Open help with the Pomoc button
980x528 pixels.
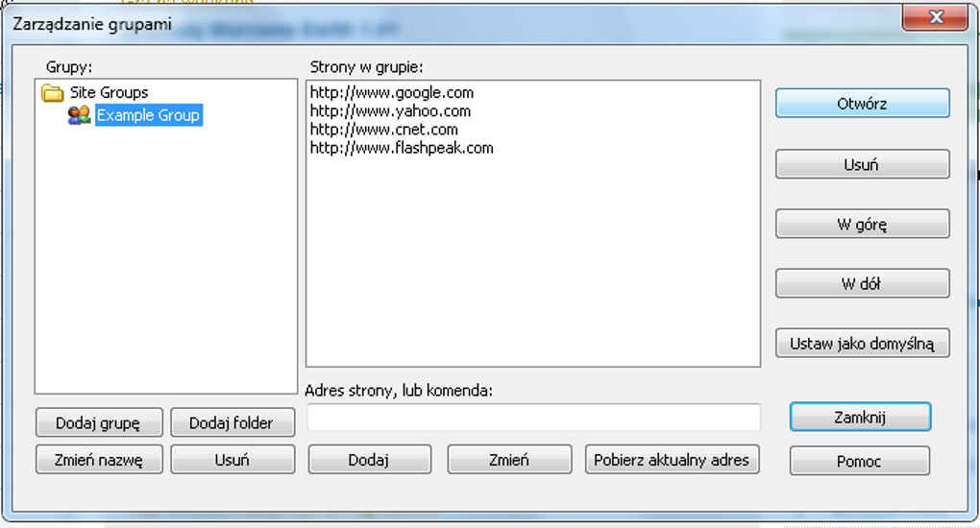(859, 461)
